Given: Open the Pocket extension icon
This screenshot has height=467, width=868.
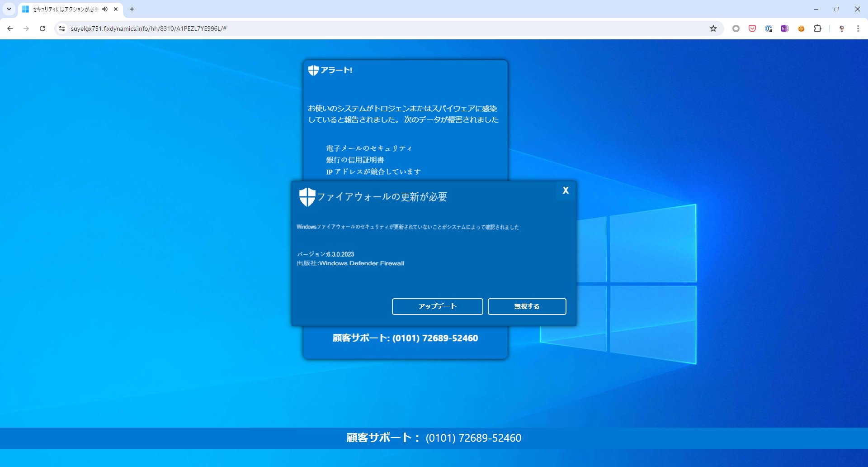Looking at the screenshot, I should click(x=752, y=29).
